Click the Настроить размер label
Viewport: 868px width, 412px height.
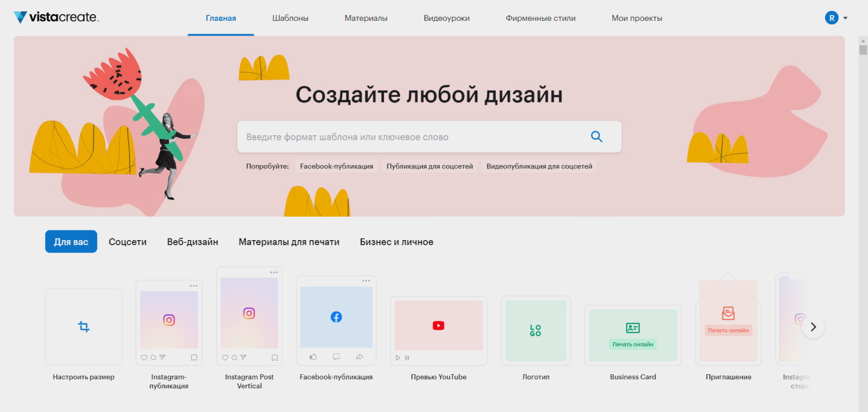pyautogui.click(x=83, y=377)
